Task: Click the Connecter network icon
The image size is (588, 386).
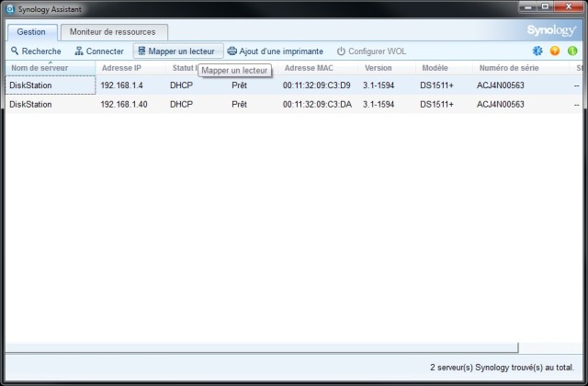Action: [x=79, y=51]
